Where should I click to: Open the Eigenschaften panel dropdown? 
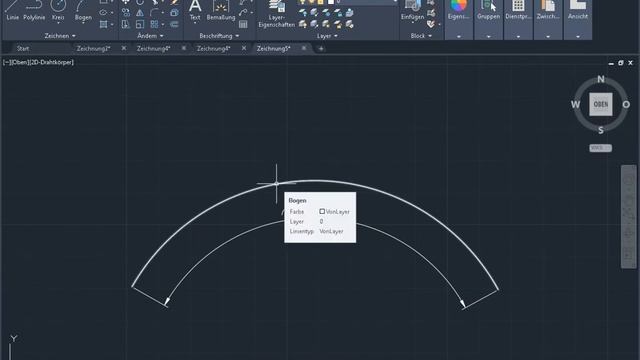coord(458,37)
